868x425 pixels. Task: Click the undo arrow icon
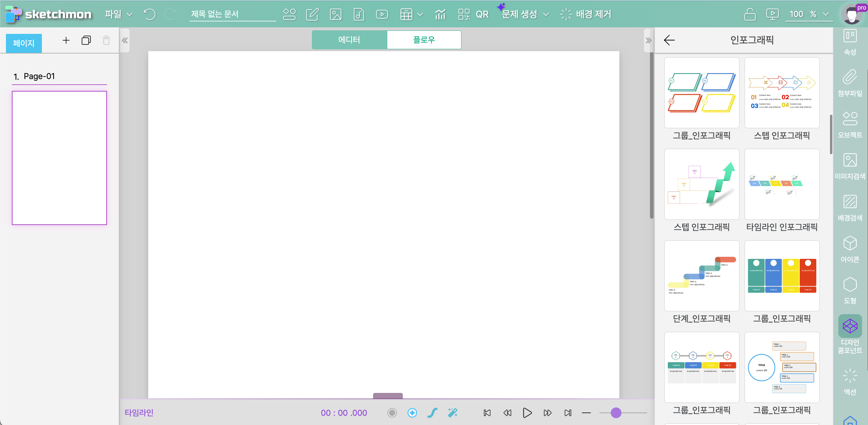click(149, 14)
